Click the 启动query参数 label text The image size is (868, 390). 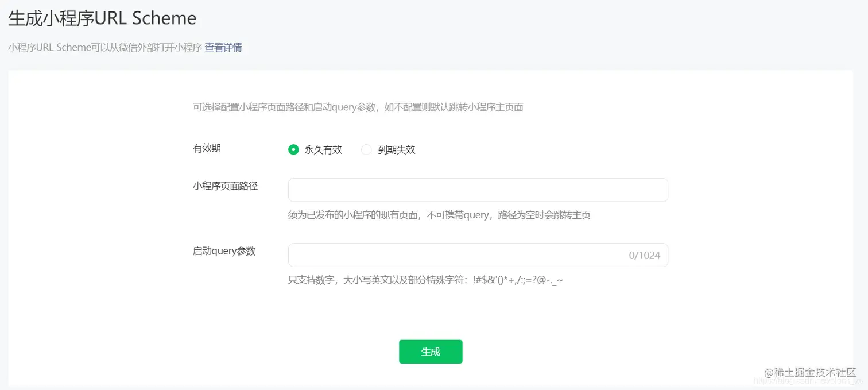click(x=224, y=251)
